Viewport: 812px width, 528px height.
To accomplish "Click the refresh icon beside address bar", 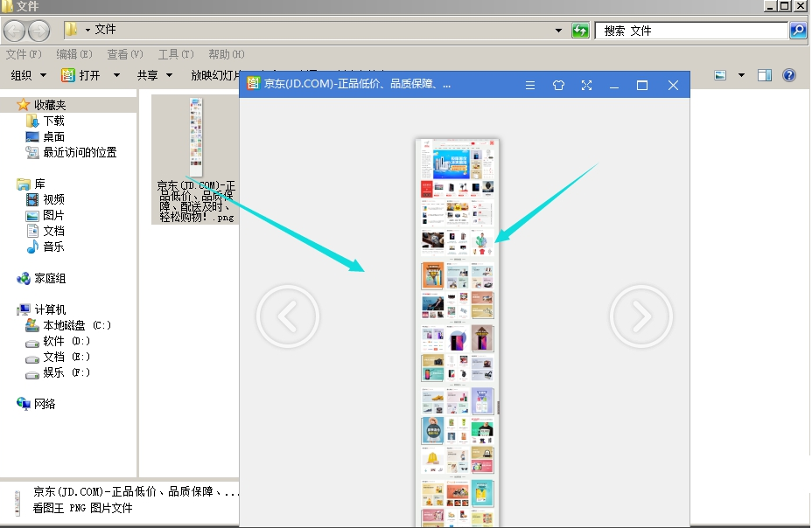I will tap(580, 31).
